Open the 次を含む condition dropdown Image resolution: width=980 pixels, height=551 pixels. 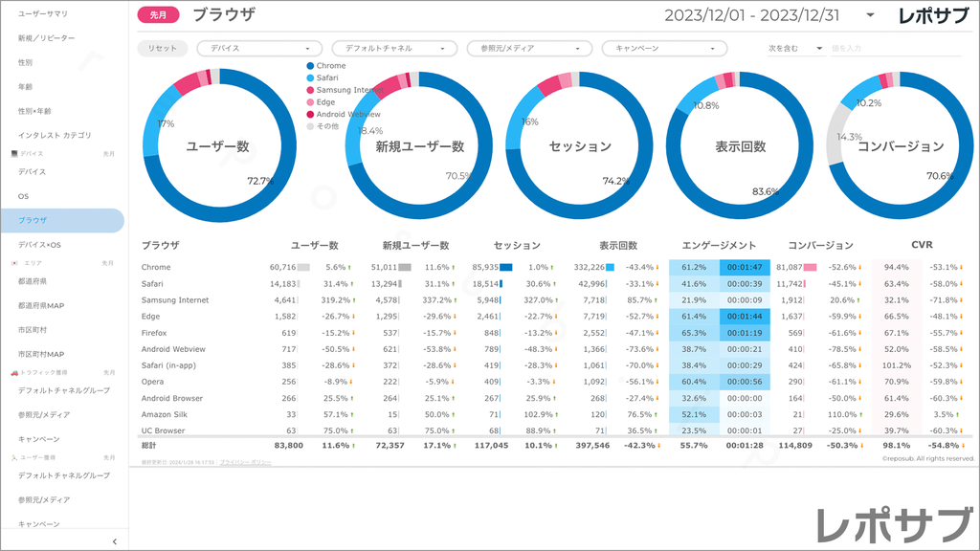(x=795, y=48)
